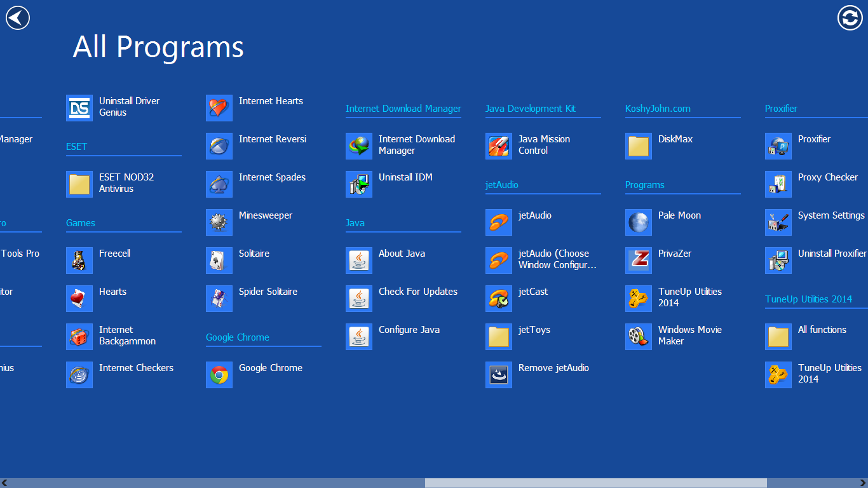Click the "TuneUp Utilities 2014" label under Programs
This screenshot has width=868, height=488.
(x=690, y=297)
